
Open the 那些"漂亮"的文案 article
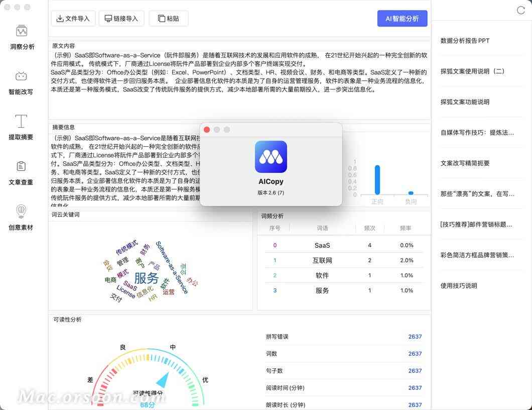pyautogui.click(x=477, y=193)
